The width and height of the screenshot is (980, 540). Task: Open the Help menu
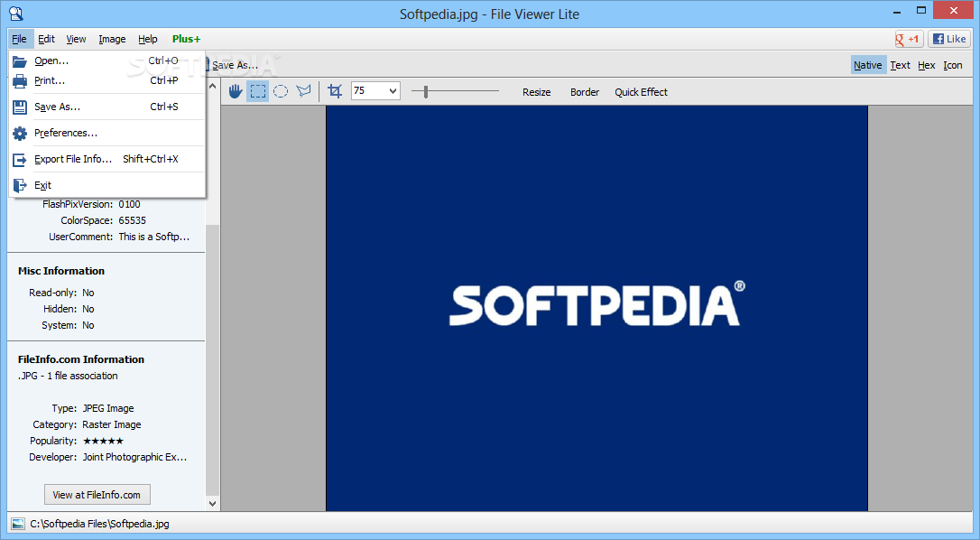click(148, 39)
